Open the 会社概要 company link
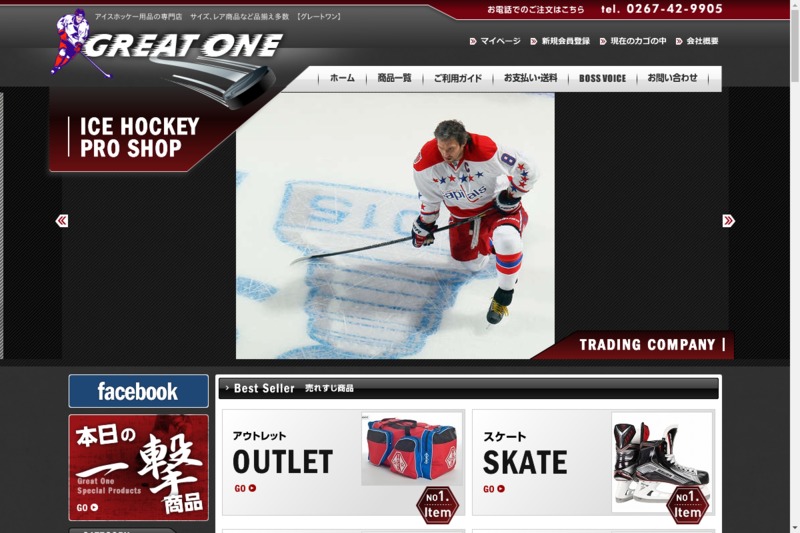This screenshot has width=800, height=533. [x=697, y=41]
